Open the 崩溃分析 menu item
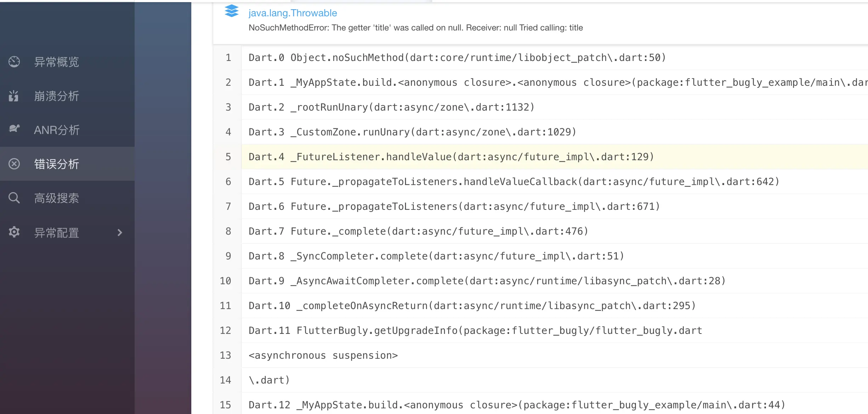 [57, 96]
